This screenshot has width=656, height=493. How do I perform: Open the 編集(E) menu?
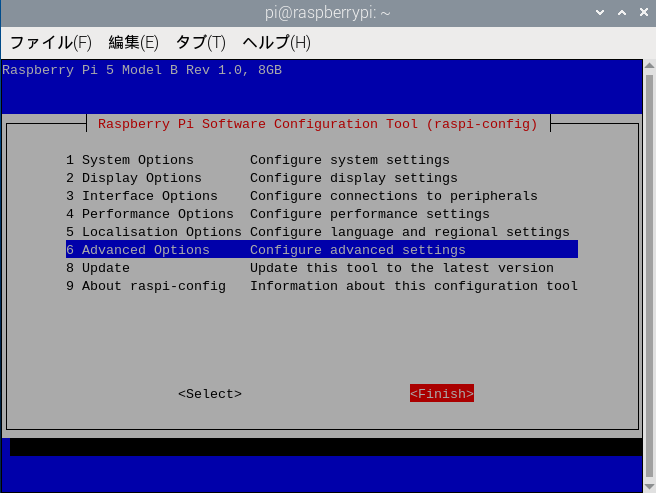tap(133, 43)
